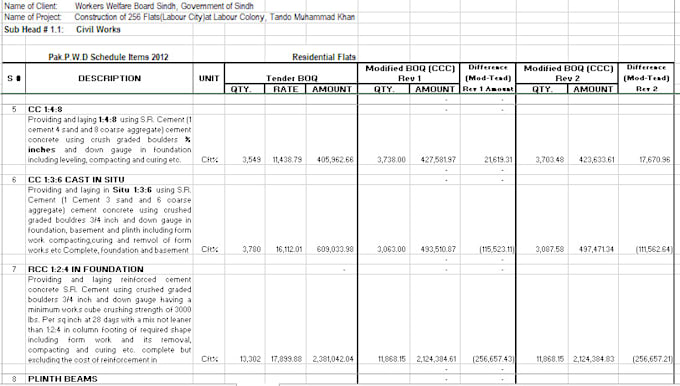Click Tender quantity 3,549
This screenshot has height=386, width=680.
click(252, 160)
